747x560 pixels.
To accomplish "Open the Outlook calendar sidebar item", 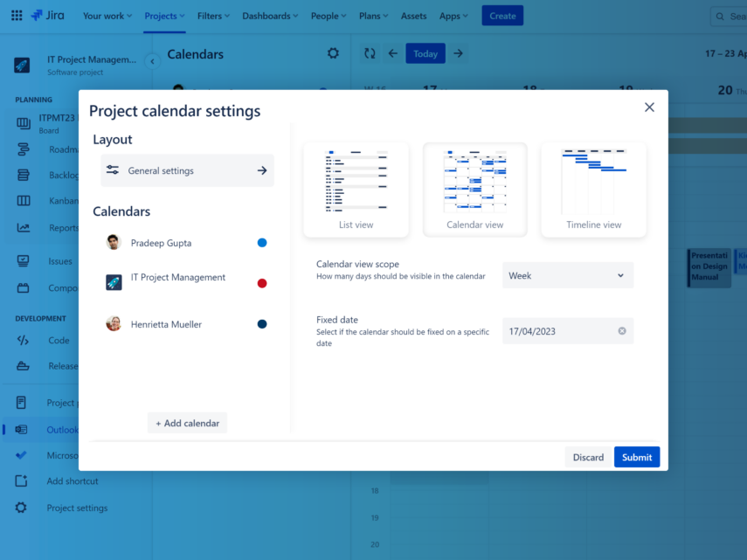I will pyautogui.click(x=41, y=430).
